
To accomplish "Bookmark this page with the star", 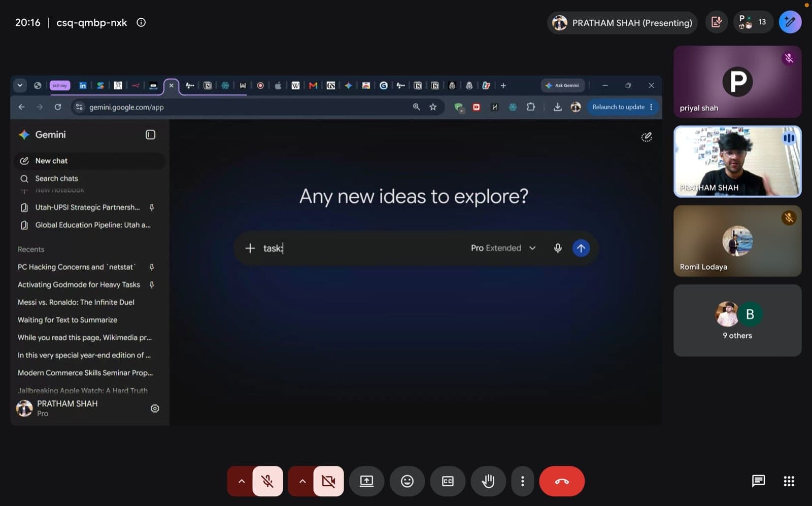I will (x=433, y=107).
